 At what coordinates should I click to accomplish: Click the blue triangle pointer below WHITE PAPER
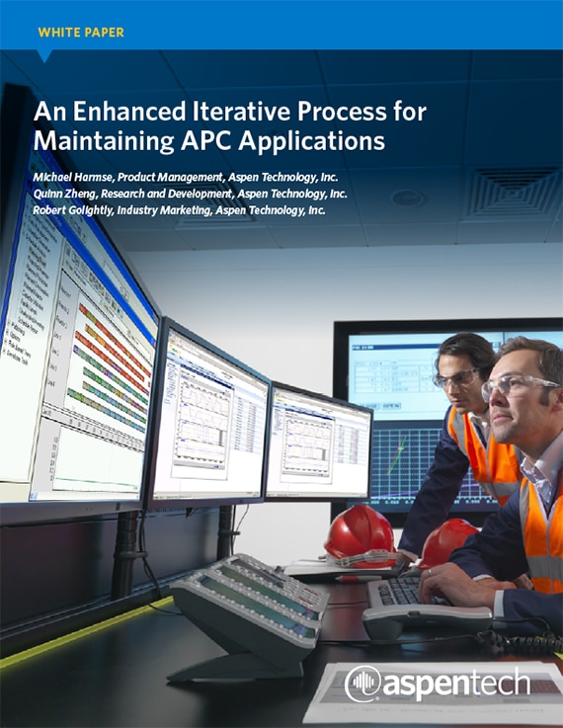[x=44, y=55]
